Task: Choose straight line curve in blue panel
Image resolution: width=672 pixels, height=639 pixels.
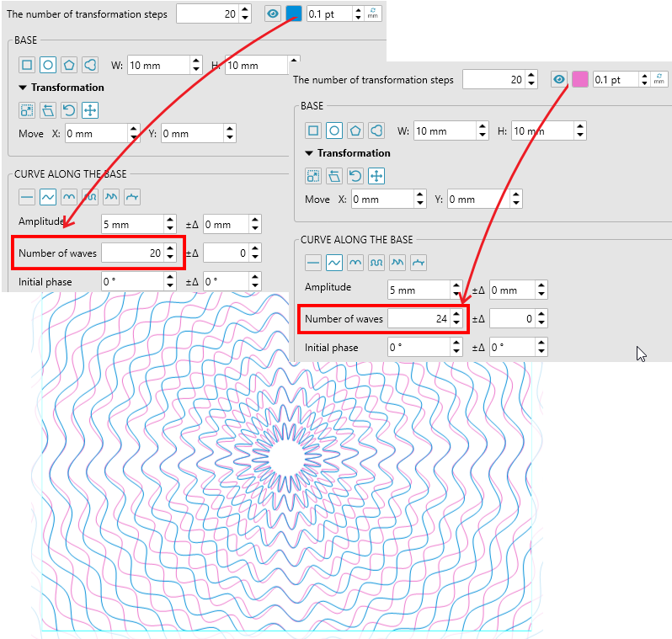Action: click(27, 197)
